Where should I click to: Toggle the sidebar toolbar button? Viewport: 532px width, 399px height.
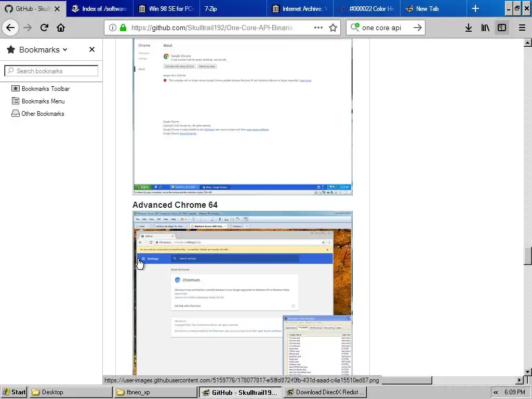[502, 28]
